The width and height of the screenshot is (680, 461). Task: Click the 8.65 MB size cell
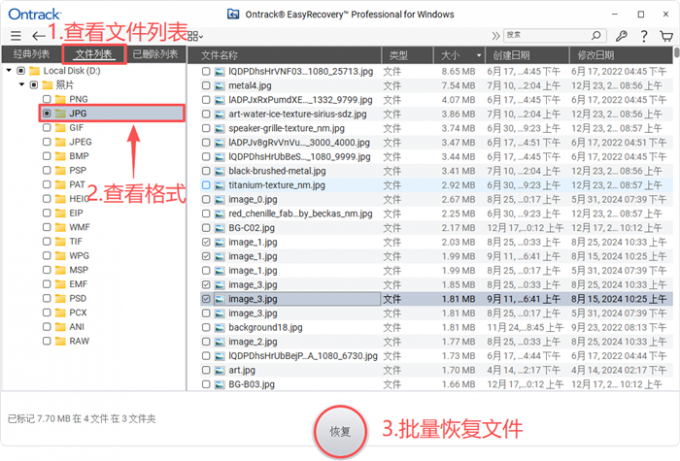pos(458,71)
